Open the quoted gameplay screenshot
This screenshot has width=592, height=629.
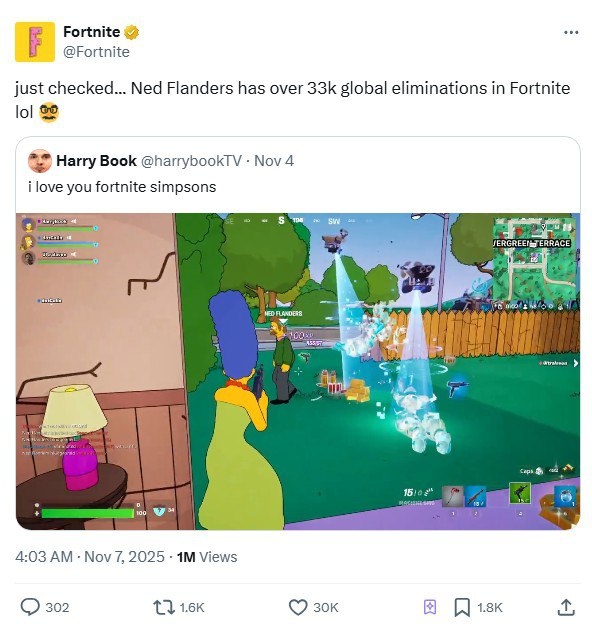point(298,371)
